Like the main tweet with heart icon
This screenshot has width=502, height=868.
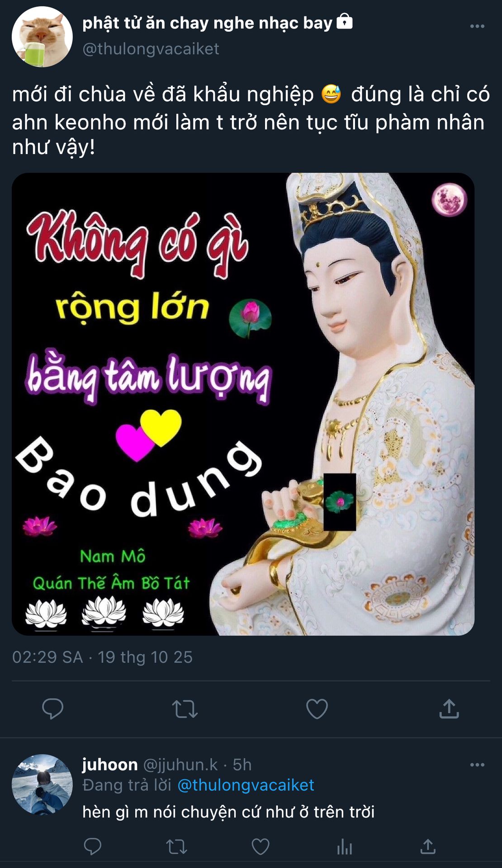[x=317, y=708]
